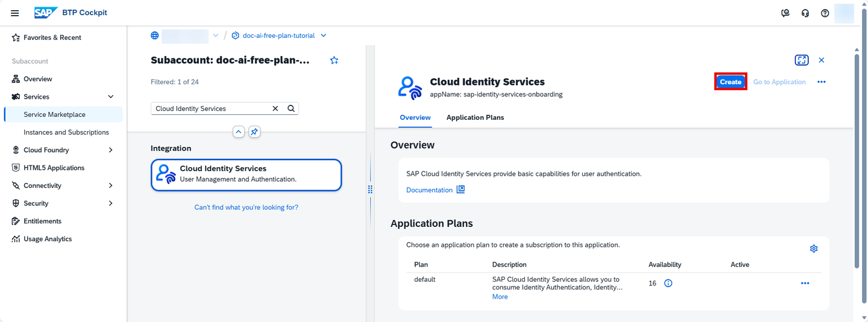Select the default plan cell
The image size is (868, 322).
(x=425, y=279)
